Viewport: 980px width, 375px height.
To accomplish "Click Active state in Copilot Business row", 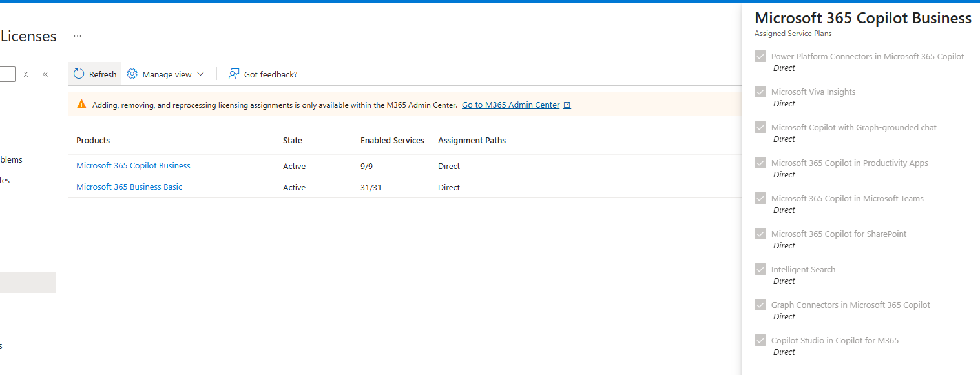I will click(x=294, y=167).
